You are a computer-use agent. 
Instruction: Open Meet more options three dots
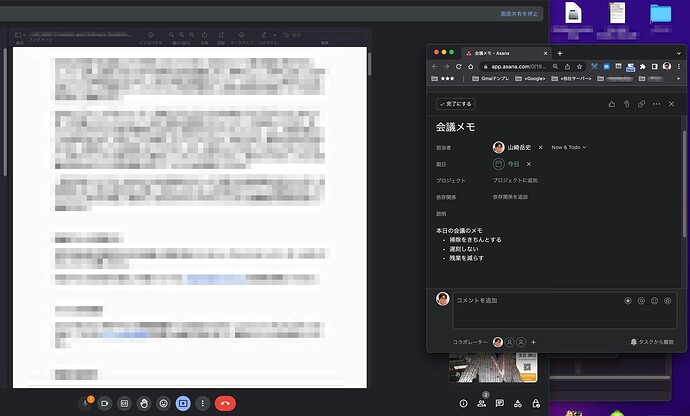(x=202, y=403)
